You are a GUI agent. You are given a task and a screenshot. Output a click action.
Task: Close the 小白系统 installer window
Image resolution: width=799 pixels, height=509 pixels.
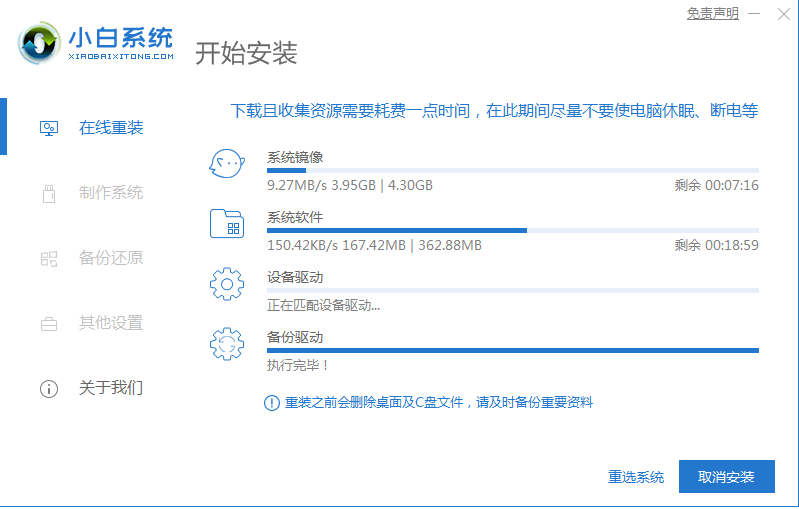[784, 14]
